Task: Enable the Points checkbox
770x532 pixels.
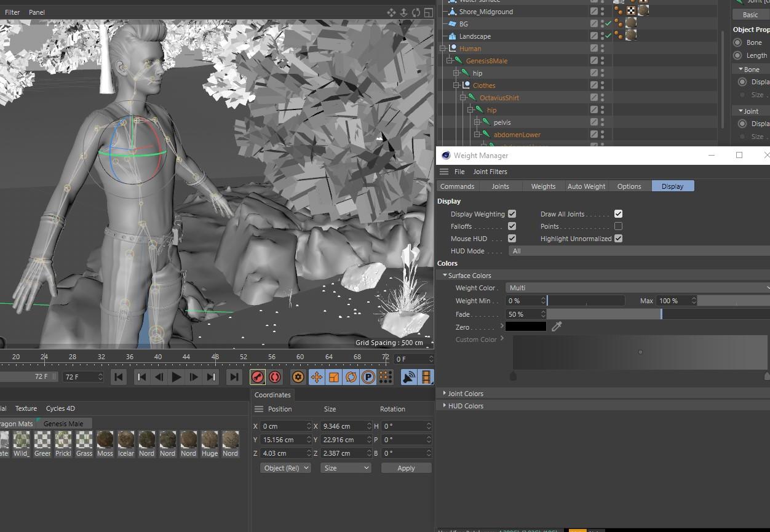Action: 618,226
